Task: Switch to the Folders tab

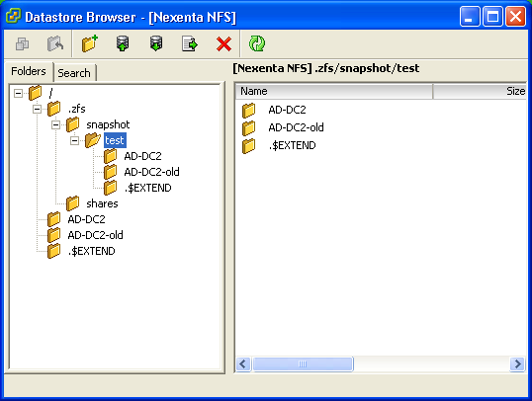Action: 29,71
